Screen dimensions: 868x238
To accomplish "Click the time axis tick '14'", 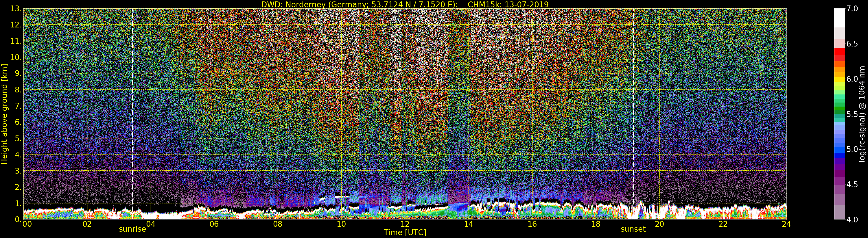I will click(468, 224).
